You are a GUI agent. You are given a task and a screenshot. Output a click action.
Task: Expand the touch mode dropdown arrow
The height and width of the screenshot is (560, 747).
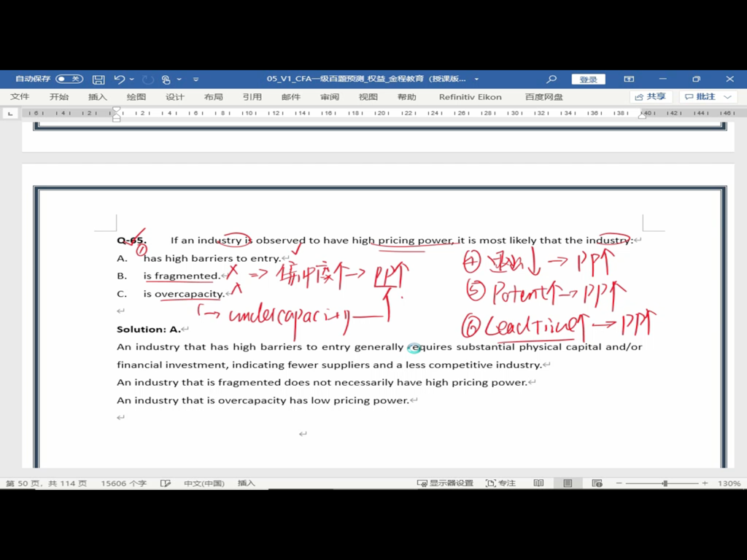pos(179,79)
